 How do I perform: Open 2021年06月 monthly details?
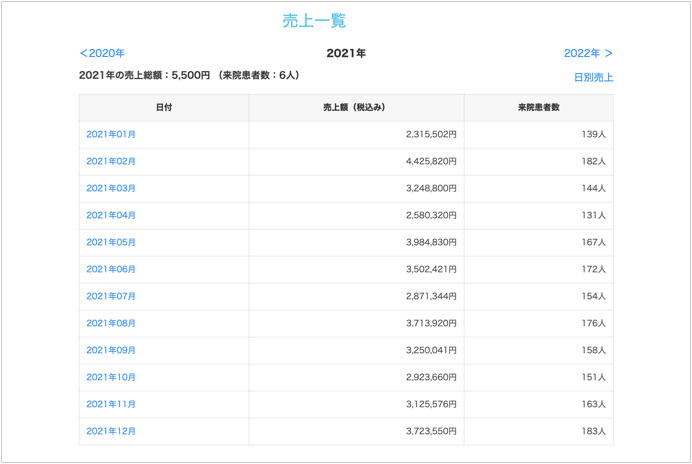(x=111, y=269)
